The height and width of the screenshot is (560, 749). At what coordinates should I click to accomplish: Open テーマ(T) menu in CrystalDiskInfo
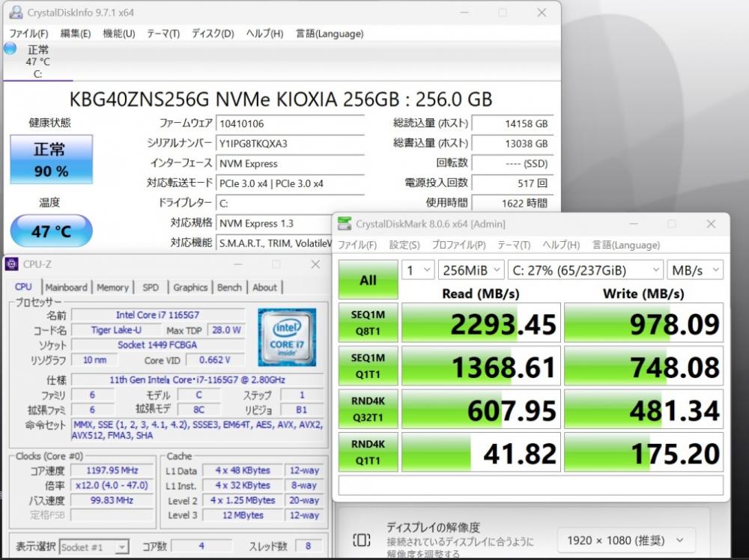163,34
